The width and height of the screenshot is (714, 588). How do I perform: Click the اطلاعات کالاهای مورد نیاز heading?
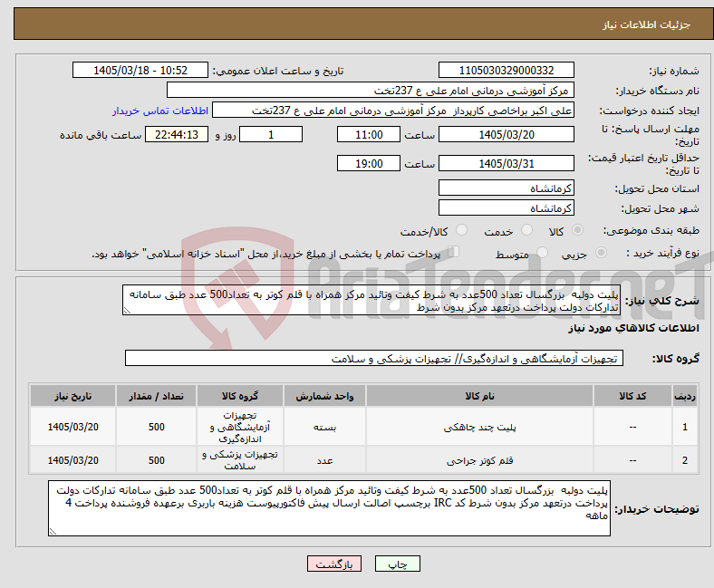pos(633,328)
